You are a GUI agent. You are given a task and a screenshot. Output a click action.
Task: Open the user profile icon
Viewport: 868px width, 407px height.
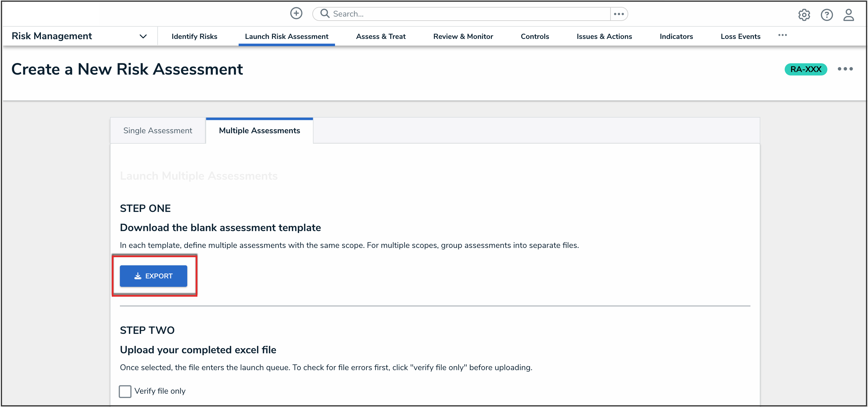coord(849,15)
